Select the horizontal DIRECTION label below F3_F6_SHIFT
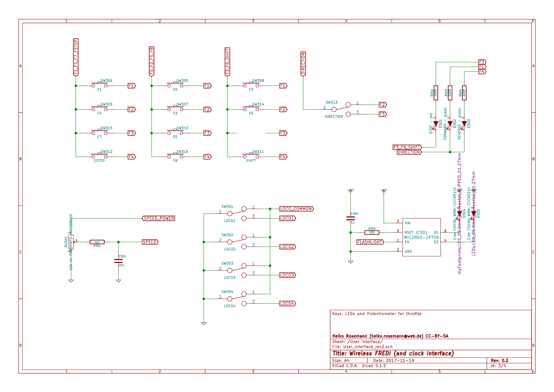 pos(409,152)
